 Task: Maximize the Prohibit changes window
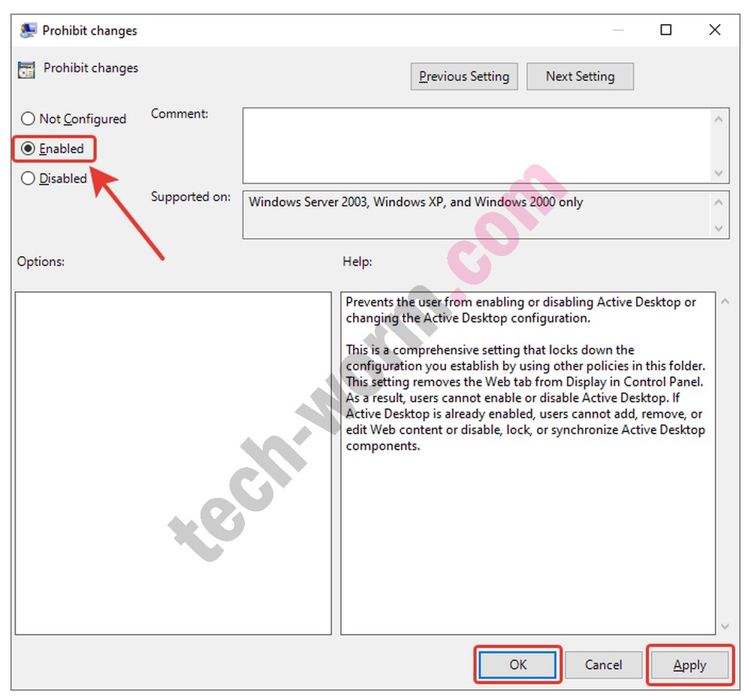click(x=666, y=30)
